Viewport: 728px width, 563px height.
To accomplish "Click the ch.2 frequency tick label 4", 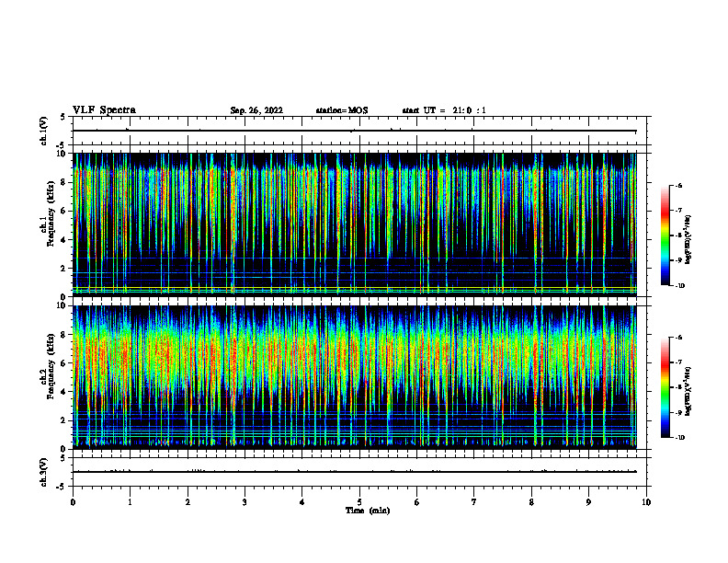I will [63, 392].
